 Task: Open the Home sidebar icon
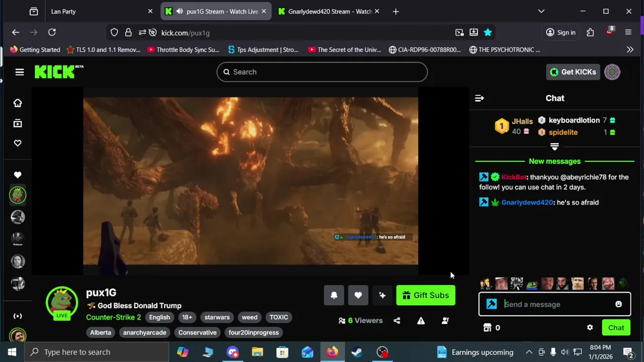point(18,103)
